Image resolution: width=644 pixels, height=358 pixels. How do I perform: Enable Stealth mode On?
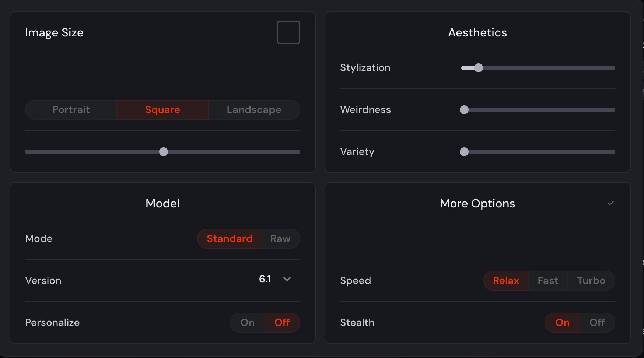point(562,323)
